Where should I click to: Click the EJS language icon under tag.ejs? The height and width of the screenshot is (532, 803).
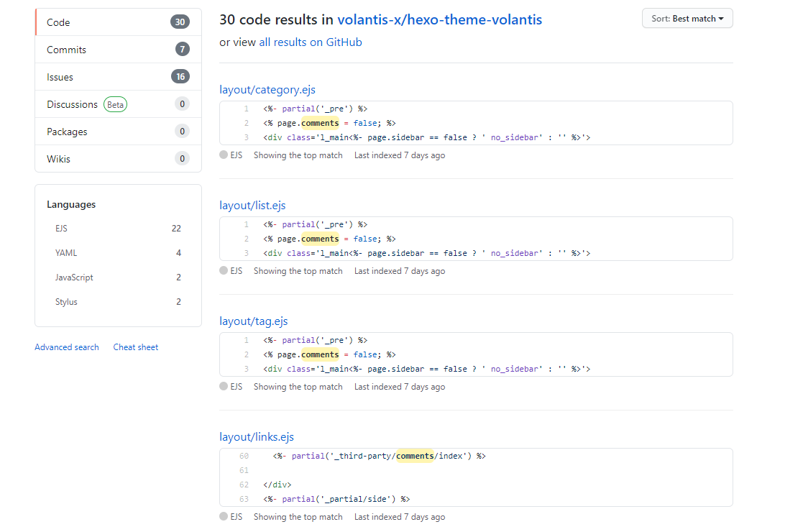[224, 386]
